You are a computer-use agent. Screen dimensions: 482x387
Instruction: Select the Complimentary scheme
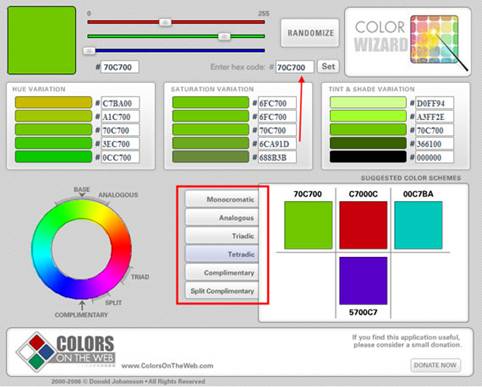pos(222,273)
